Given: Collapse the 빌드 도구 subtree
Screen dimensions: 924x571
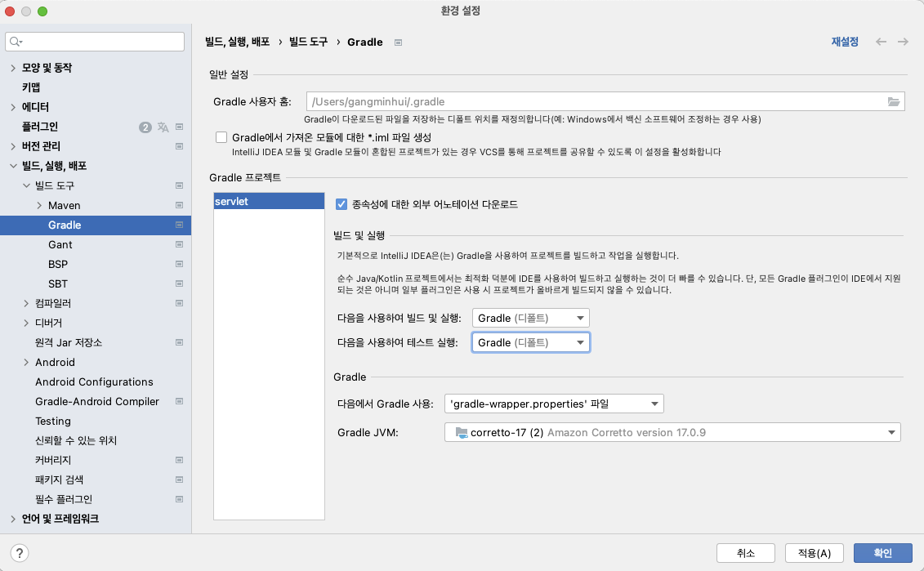Looking at the screenshot, I should (x=26, y=185).
